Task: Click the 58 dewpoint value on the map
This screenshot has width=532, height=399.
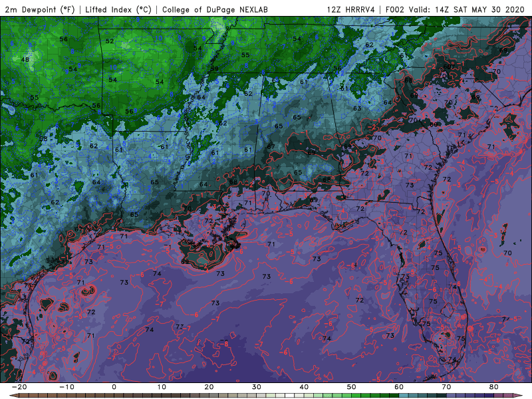Action: pyautogui.click(x=43, y=139)
